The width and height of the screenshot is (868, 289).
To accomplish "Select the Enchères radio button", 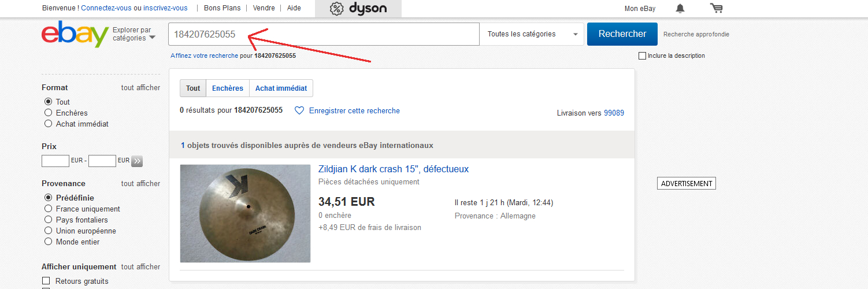I will pos(49,113).
